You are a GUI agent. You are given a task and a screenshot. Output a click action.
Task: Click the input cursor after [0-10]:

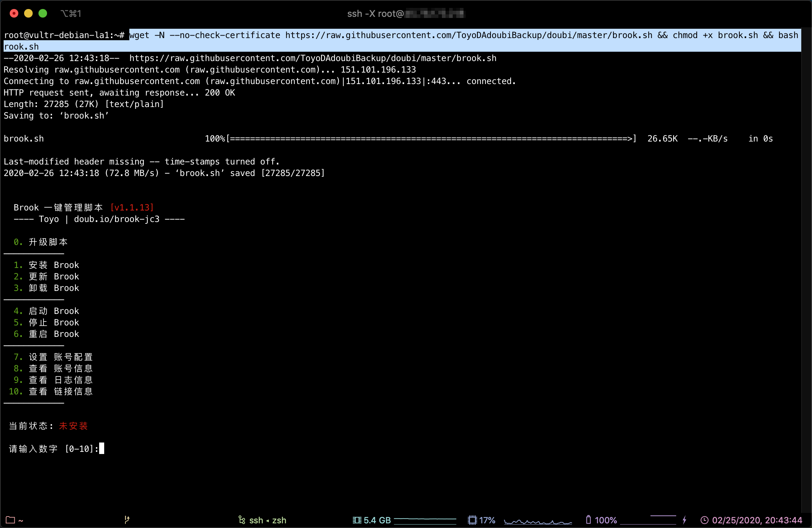click(102, 448)
